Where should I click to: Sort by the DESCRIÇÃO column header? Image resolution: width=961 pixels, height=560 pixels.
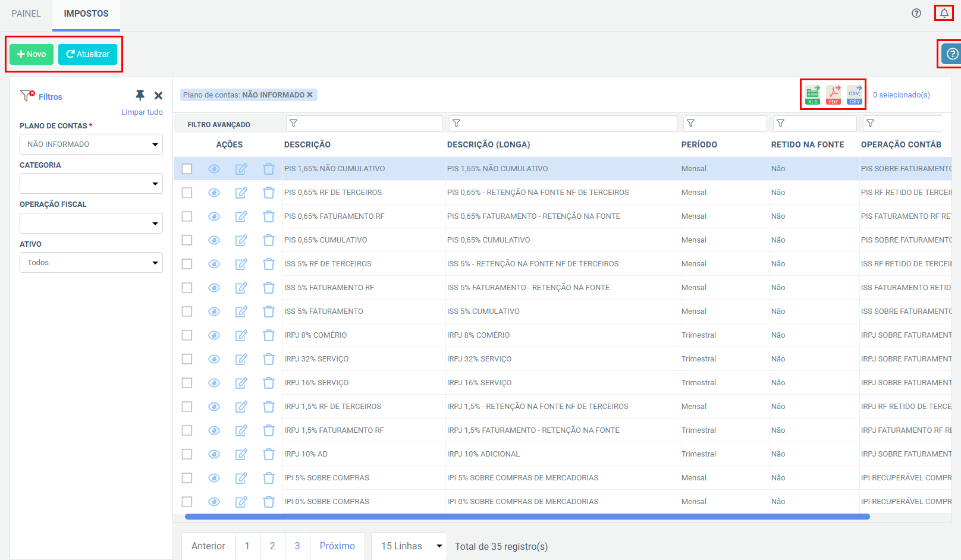[307, 144]
